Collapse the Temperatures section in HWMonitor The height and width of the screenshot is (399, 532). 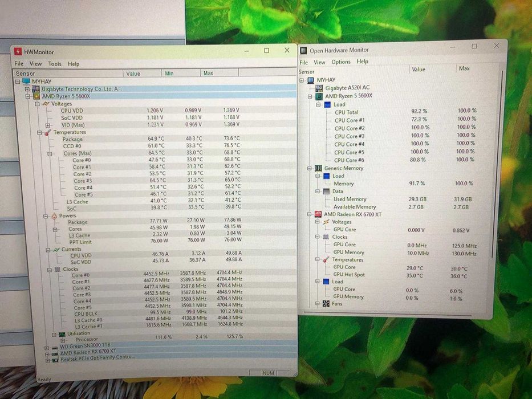pos(39,132)
